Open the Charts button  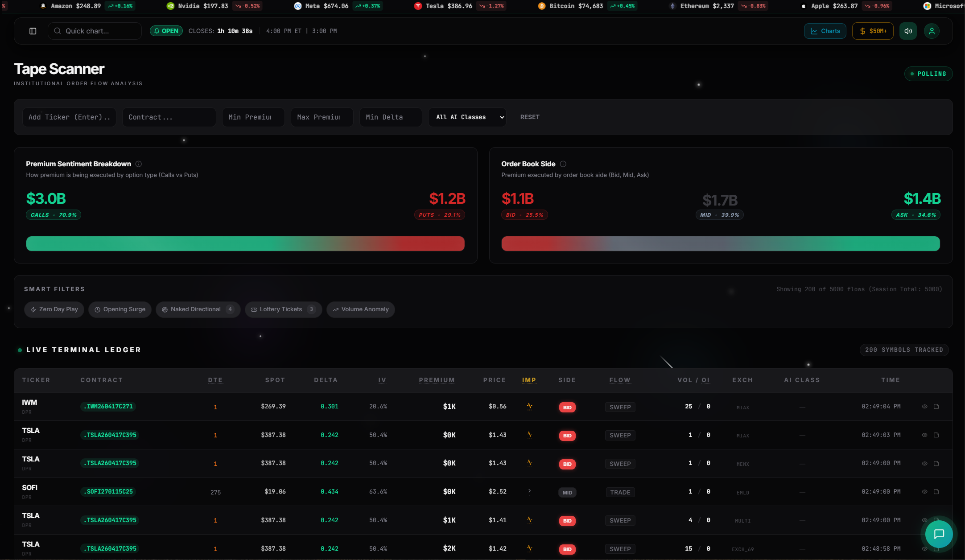[x=825, y=31]
